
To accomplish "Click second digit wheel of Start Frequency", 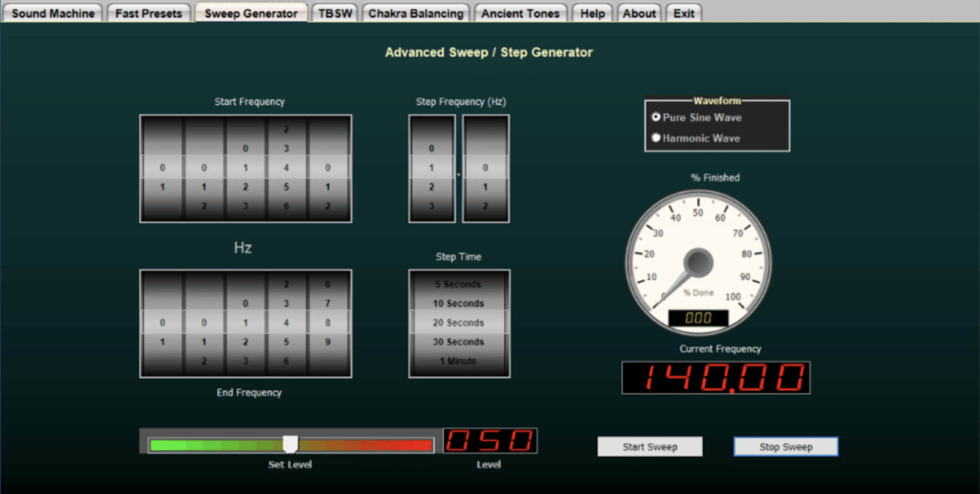I will [x=204, y=168].
